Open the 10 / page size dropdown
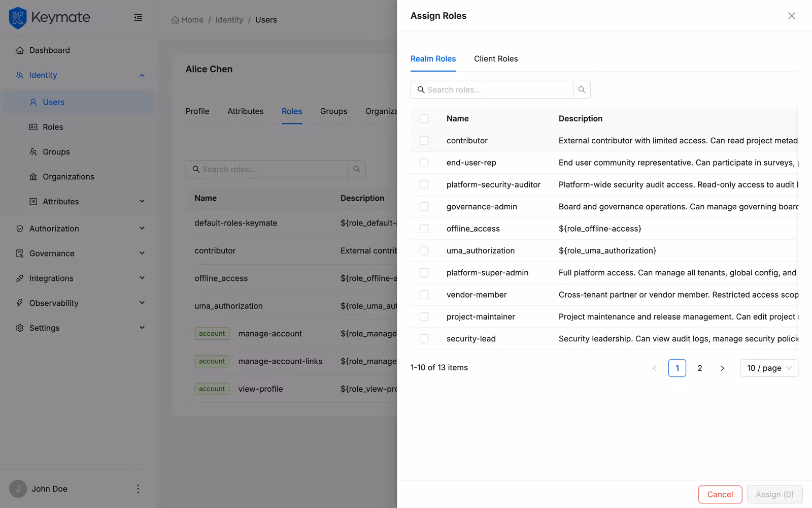 pos(768,368)
